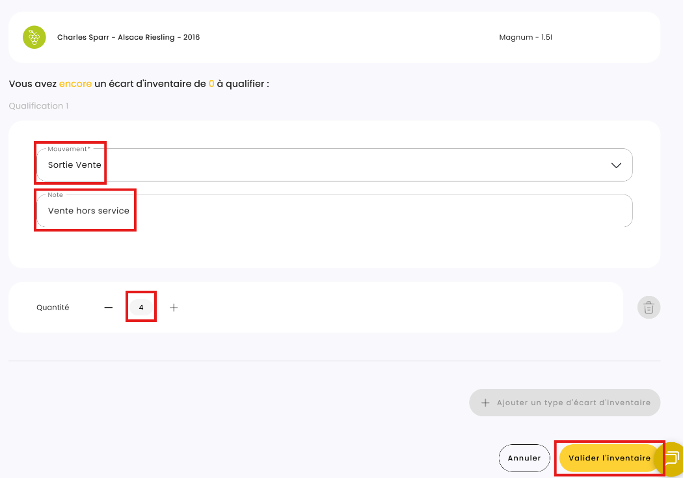
Task: Open the chat widget icon
Action: (672, 458)
